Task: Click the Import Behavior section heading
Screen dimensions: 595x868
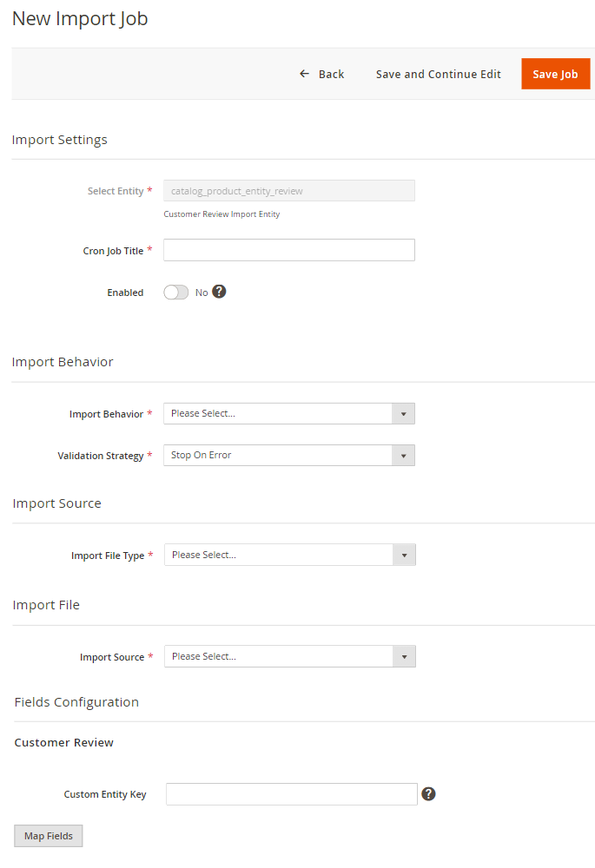Action: coord(63,362)
